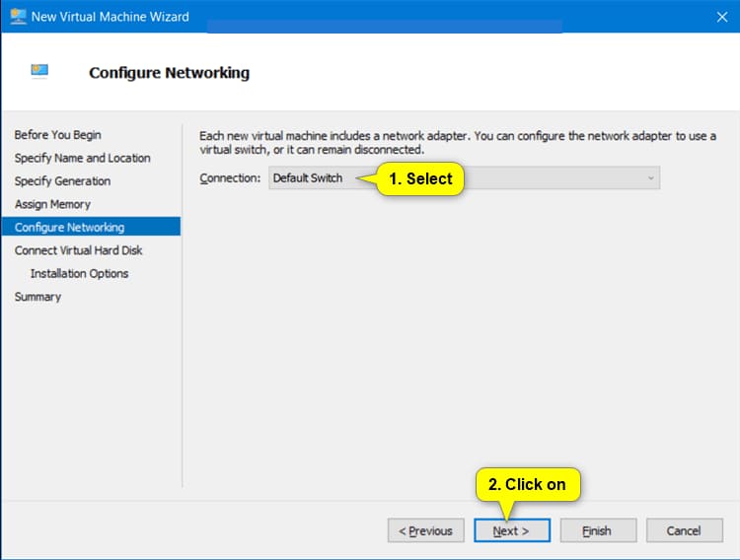Select the highlighted Configure Networking step
This screenshot has width=740, height=560.
[69, 228]
